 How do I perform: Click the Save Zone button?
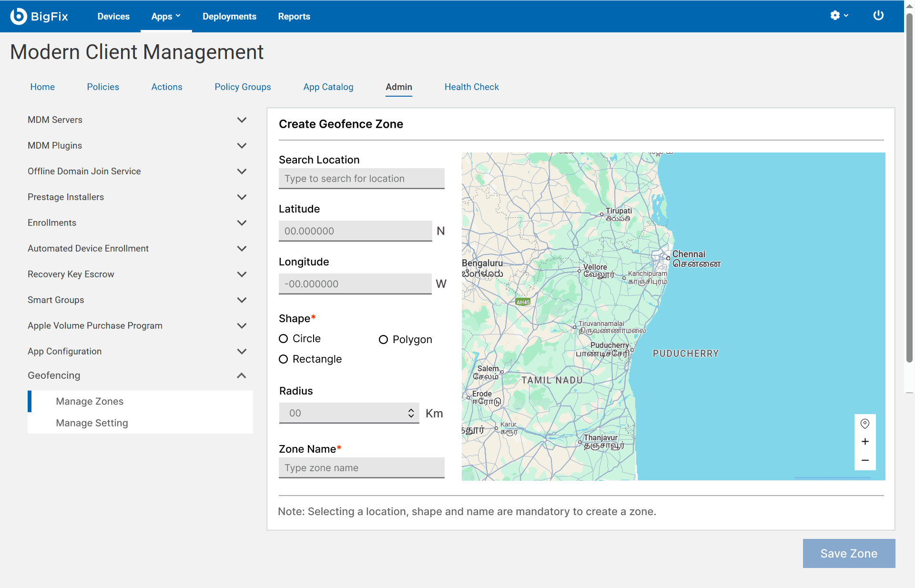[x=849, y=553]
